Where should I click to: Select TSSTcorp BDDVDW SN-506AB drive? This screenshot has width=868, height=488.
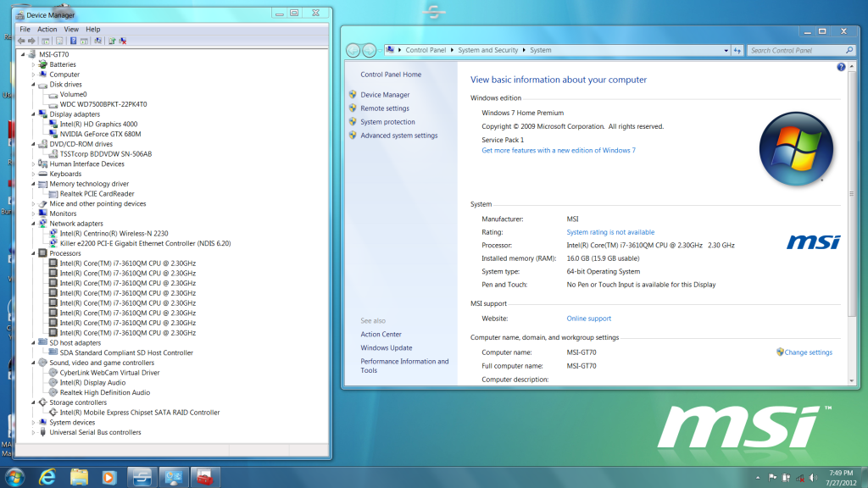coord(105,154)
